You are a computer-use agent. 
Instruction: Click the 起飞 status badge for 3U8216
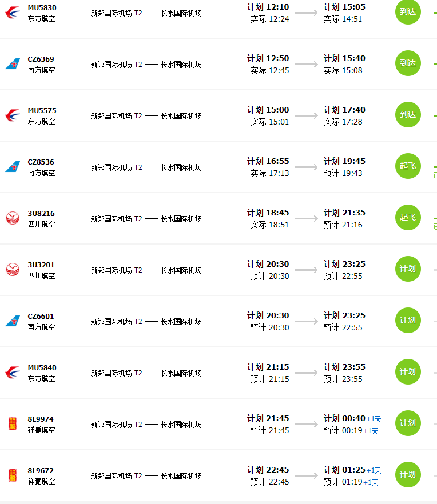tap(408, 218)
